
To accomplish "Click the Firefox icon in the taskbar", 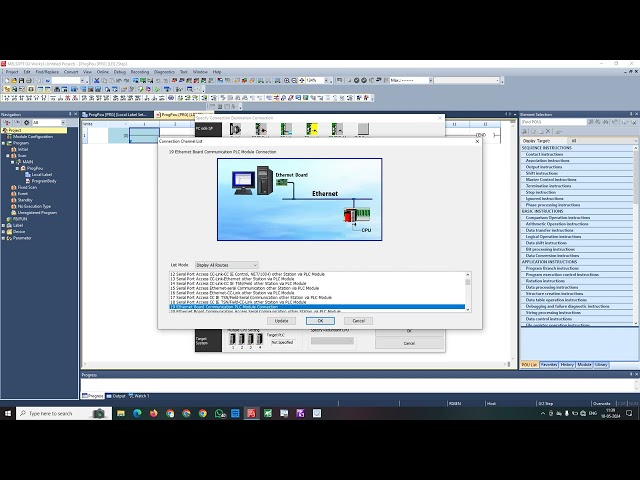I will click(x=153, y=413).
